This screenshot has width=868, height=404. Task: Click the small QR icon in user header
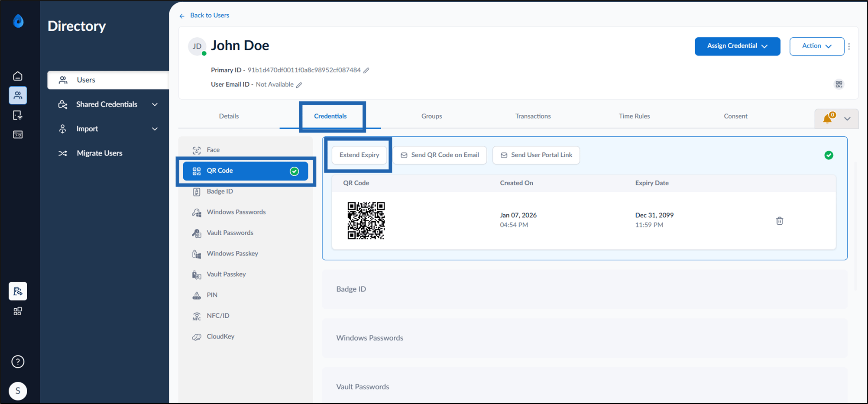tap(839, 84)
